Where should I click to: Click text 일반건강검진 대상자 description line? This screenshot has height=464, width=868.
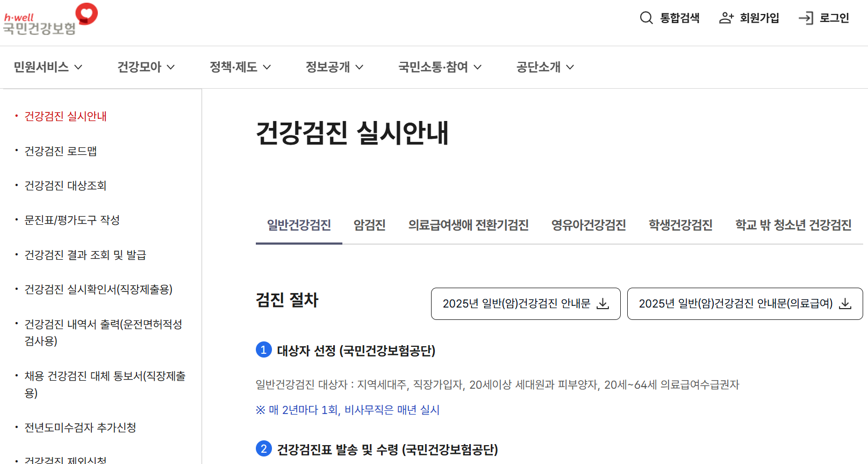(498, 384)
